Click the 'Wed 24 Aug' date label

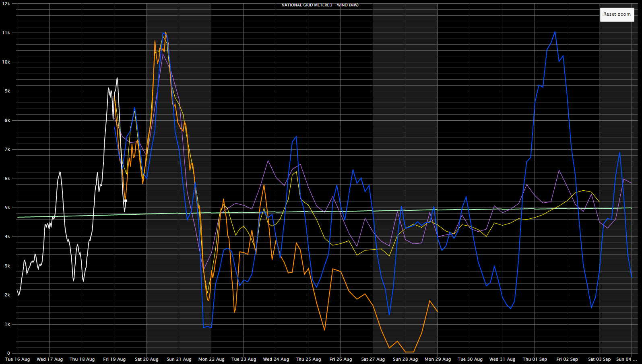[x=276, y=359]
